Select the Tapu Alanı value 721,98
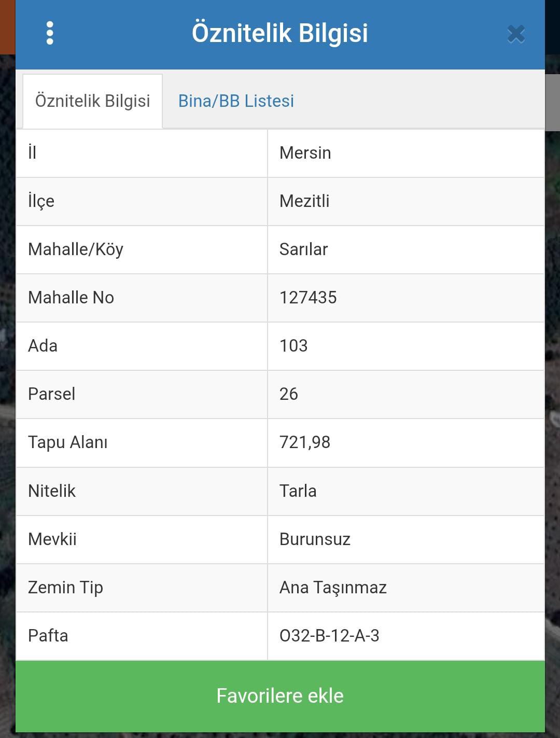 [305, 442]
